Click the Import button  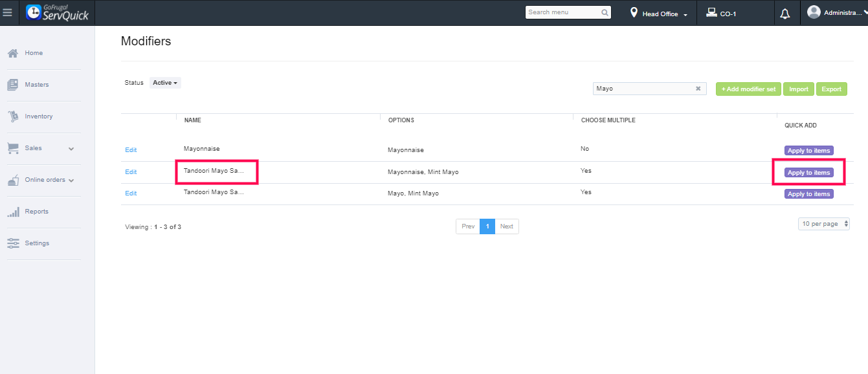pyautogui.click(x=799, y=89)
